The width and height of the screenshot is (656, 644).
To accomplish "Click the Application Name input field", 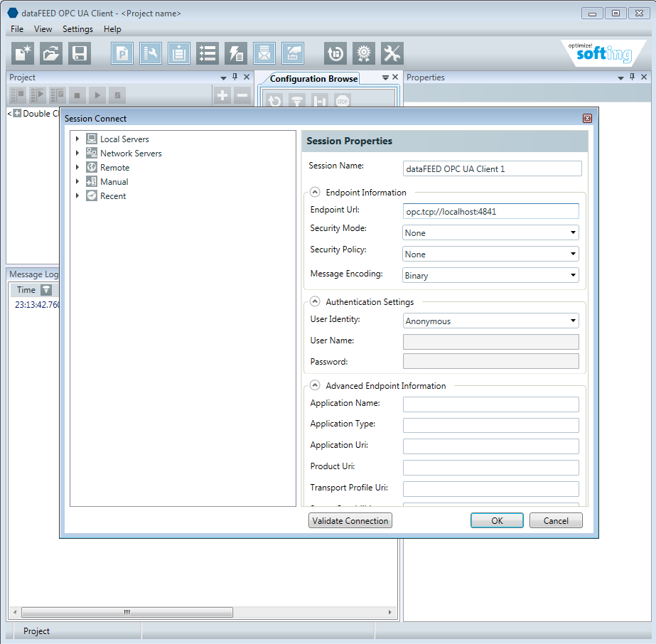I will (x=491, y=404).
